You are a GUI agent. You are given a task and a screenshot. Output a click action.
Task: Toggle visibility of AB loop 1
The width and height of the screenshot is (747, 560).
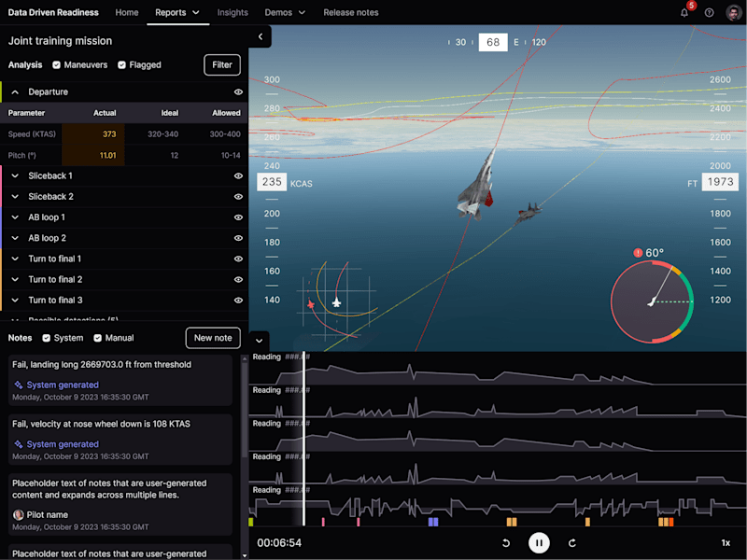pos(238,217)
